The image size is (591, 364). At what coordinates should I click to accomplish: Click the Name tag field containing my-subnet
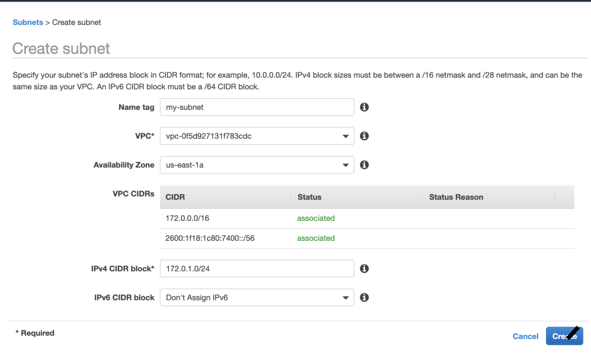point(257,107)
